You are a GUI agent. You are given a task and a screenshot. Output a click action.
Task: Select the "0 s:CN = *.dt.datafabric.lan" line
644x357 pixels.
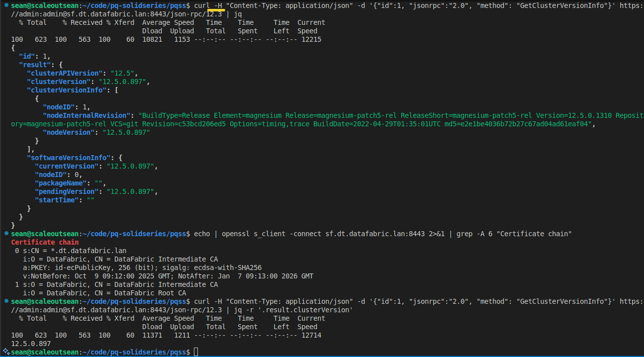71,251
